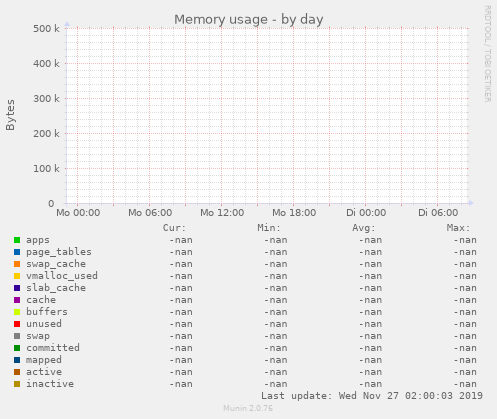
Task: Click the Min value for mapped
Action: pos(275,360)
